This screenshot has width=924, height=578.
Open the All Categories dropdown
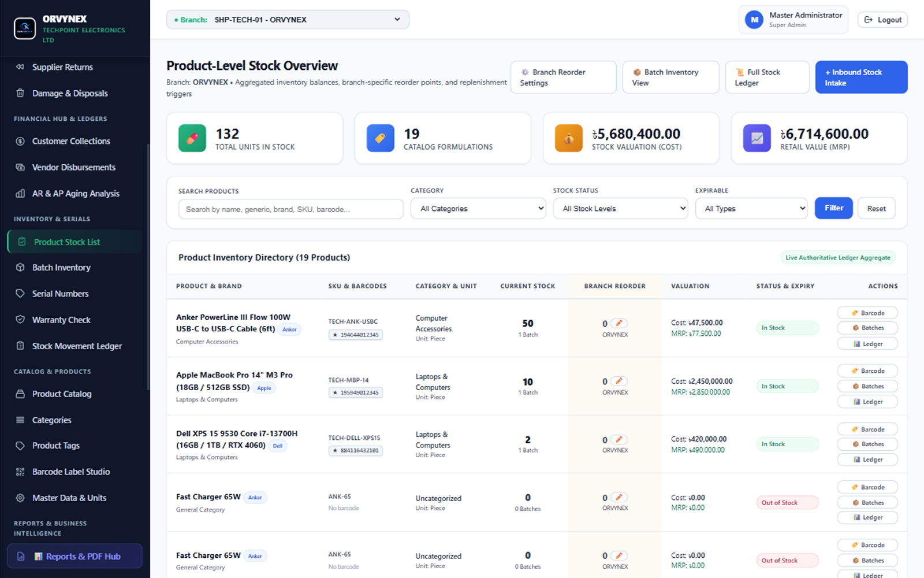(478, 209)
